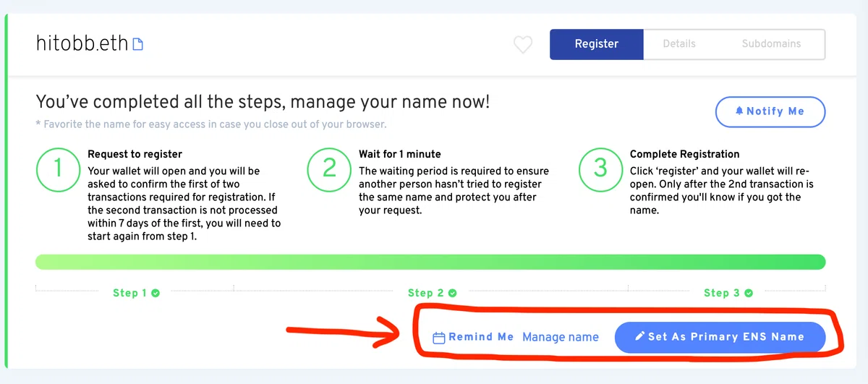
Task: Click the step 1 circle icon
Action: 58,168
